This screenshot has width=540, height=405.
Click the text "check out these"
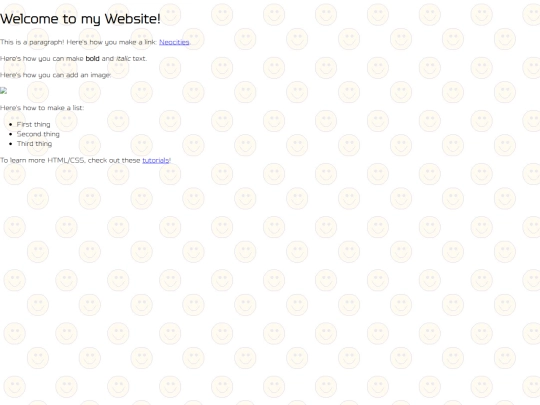[114, 160]
